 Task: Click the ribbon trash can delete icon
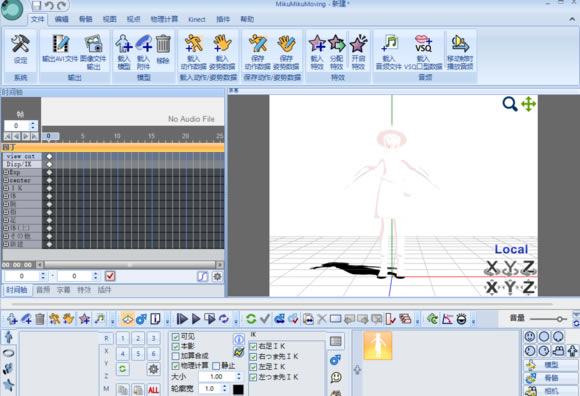tap(163, 44)
